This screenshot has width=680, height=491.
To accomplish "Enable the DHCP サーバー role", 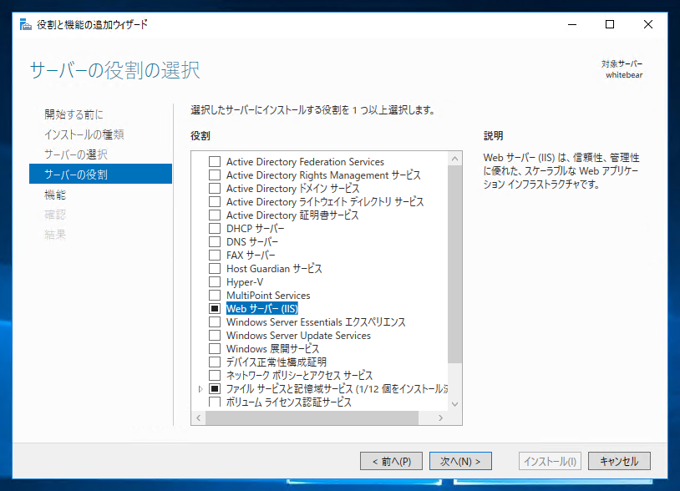I will [x=215, y=228].
